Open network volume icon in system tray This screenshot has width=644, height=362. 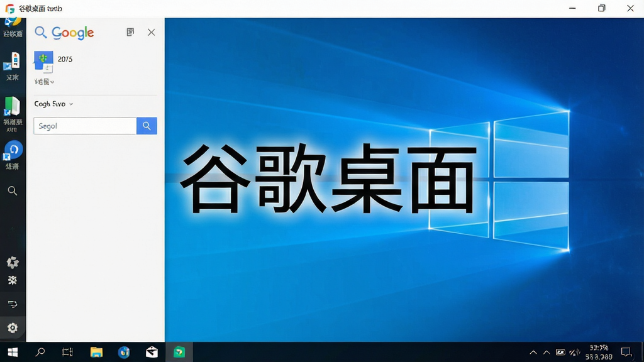[575, 352]
